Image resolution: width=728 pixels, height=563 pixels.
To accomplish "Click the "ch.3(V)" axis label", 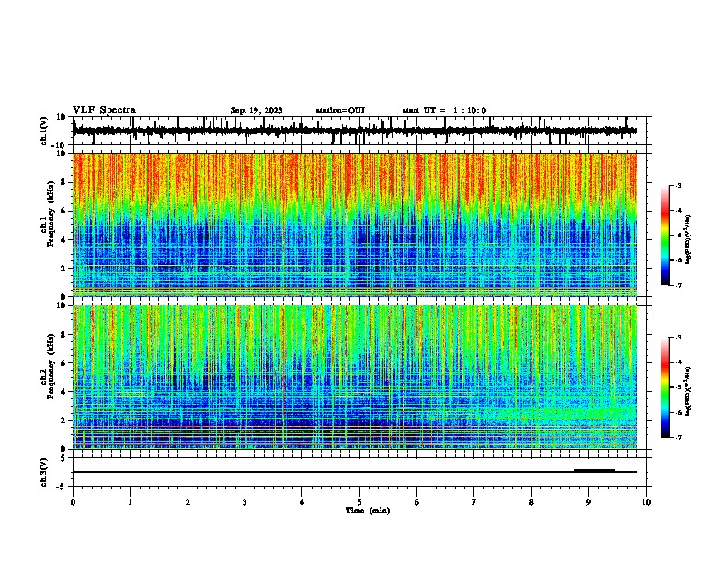I will pos(44,472).
